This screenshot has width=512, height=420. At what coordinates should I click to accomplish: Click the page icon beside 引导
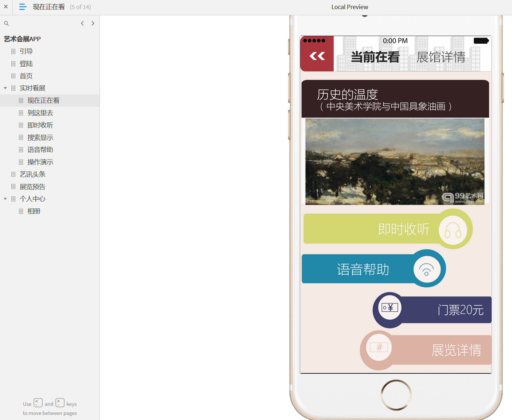13,51
